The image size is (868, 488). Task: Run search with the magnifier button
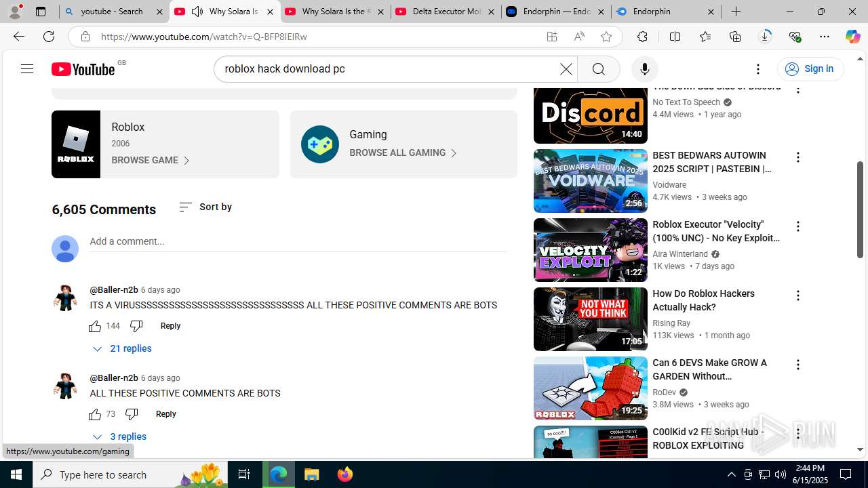(x=598, y=69)
